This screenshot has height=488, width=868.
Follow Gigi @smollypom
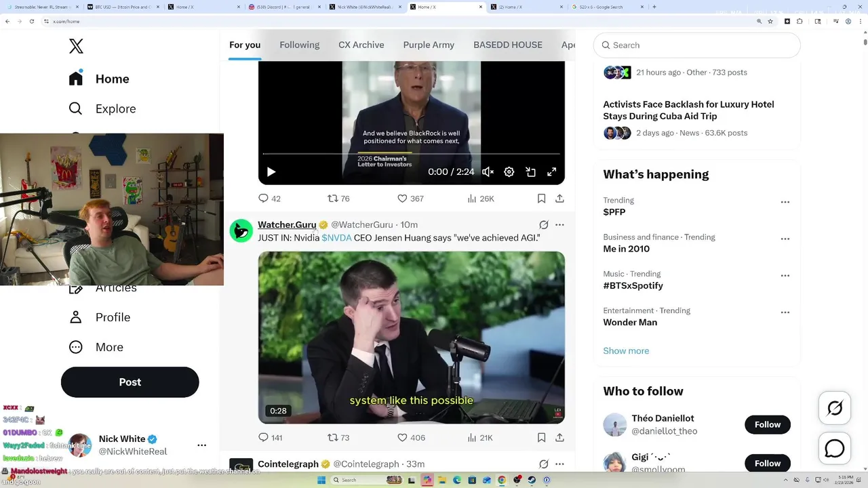click(x=768, y=463)
